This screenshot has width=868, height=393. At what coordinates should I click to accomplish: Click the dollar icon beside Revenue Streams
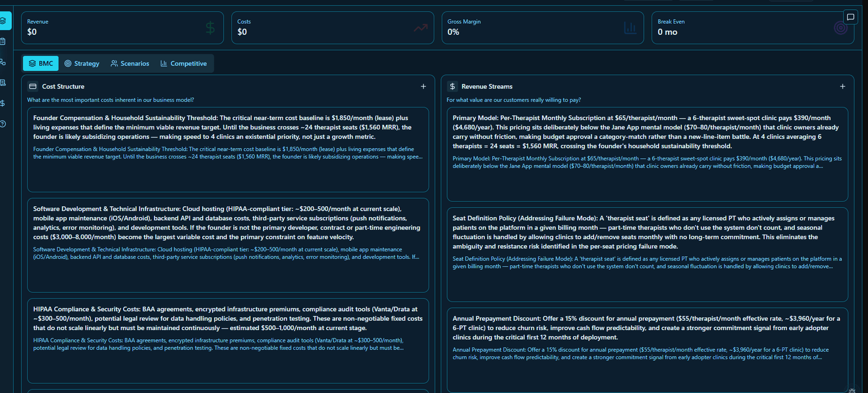tap(452, 86)
